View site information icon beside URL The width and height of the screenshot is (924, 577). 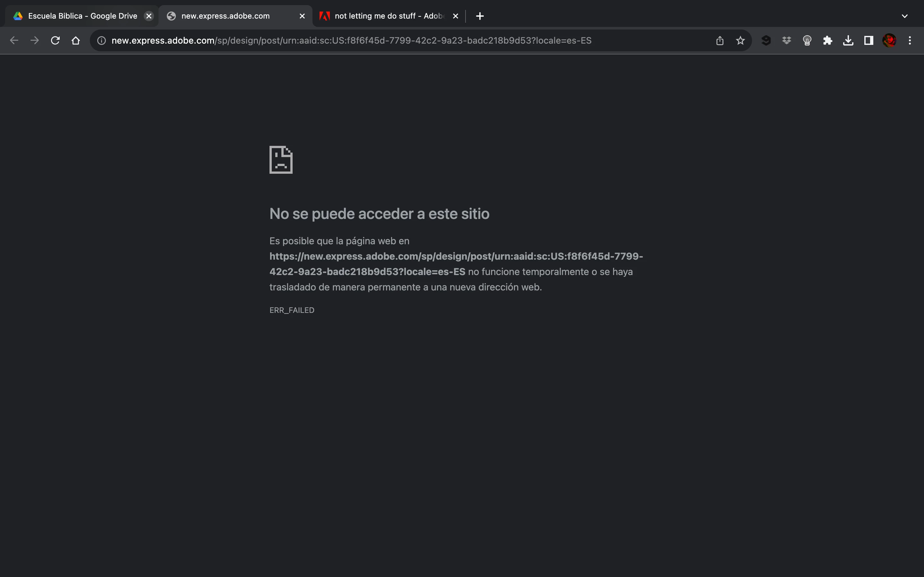coord(102,40)
